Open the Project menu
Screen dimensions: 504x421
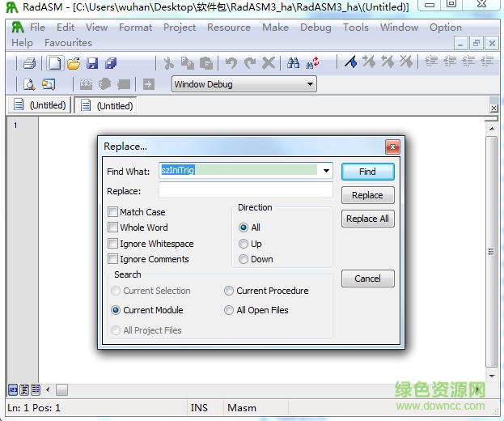[x=180, y=28]
